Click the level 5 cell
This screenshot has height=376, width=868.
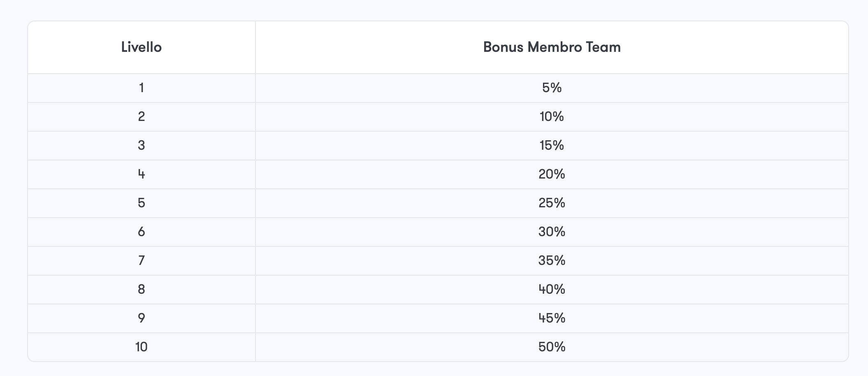(x=142, y=203)
